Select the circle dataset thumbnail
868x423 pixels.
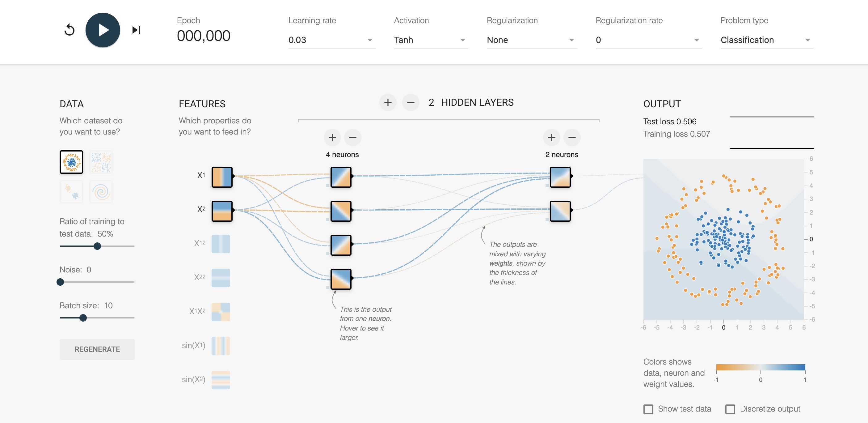click(x=71, y=162)
